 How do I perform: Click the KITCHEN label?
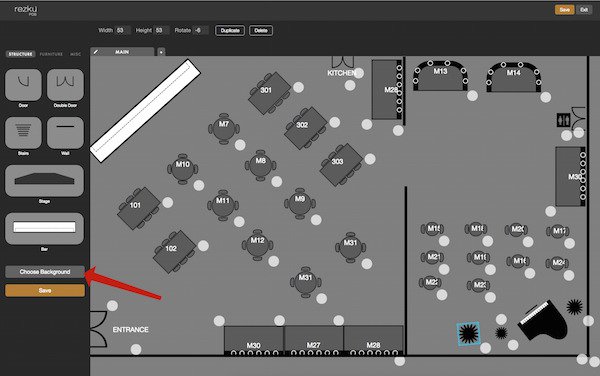[342, 73]
